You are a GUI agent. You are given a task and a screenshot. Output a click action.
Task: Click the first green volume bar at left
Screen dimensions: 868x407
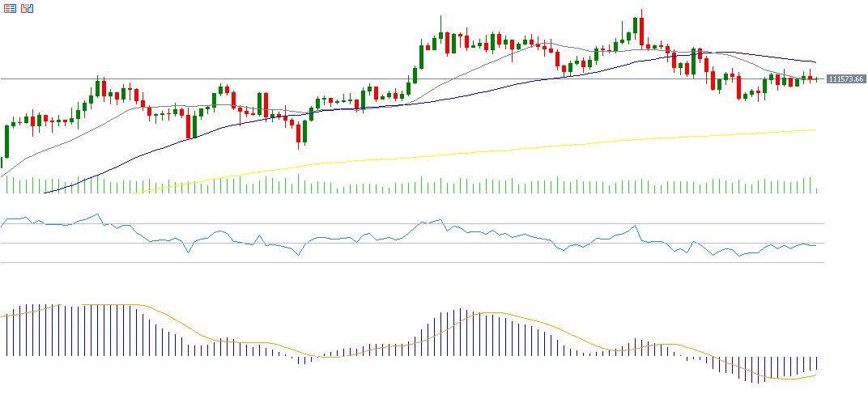6,185
